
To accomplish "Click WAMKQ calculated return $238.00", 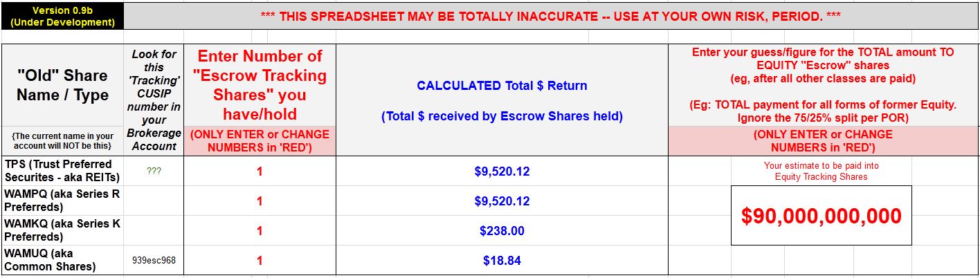I will tap(502, 231).
